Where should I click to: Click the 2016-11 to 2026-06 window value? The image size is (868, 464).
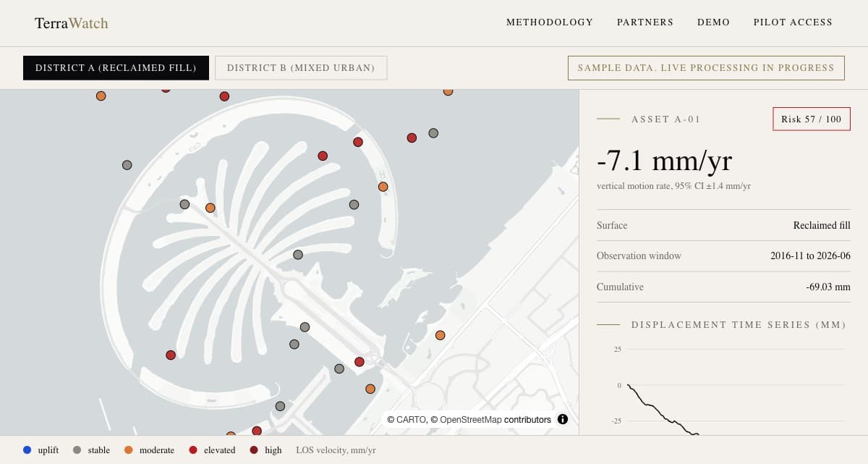(810, 256)
